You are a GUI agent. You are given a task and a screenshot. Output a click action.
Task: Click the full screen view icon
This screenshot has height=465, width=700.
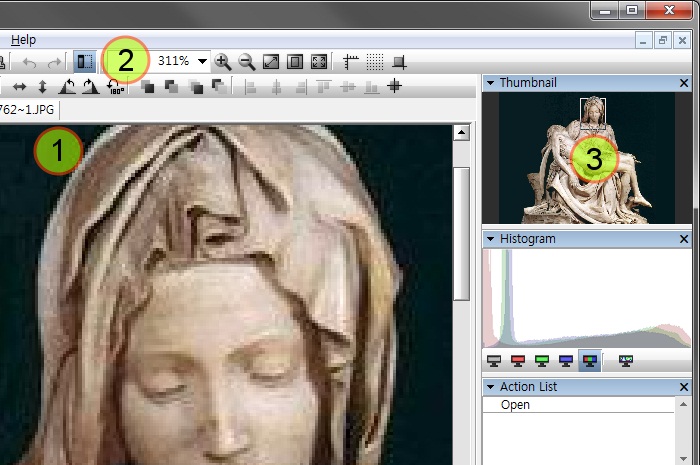tap(319, 62)
